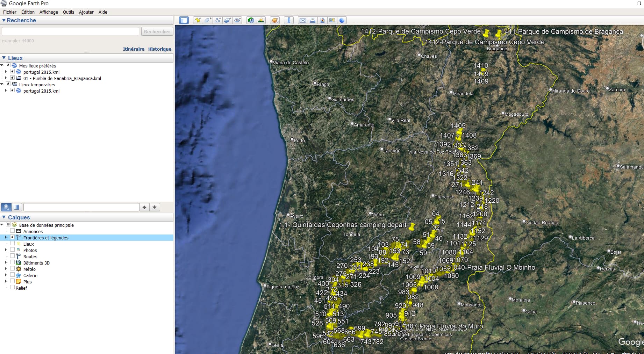The image size is (644, 354).
Task: Collapse Mes lieux préférés tree node
Action: (x=2, y=65)
